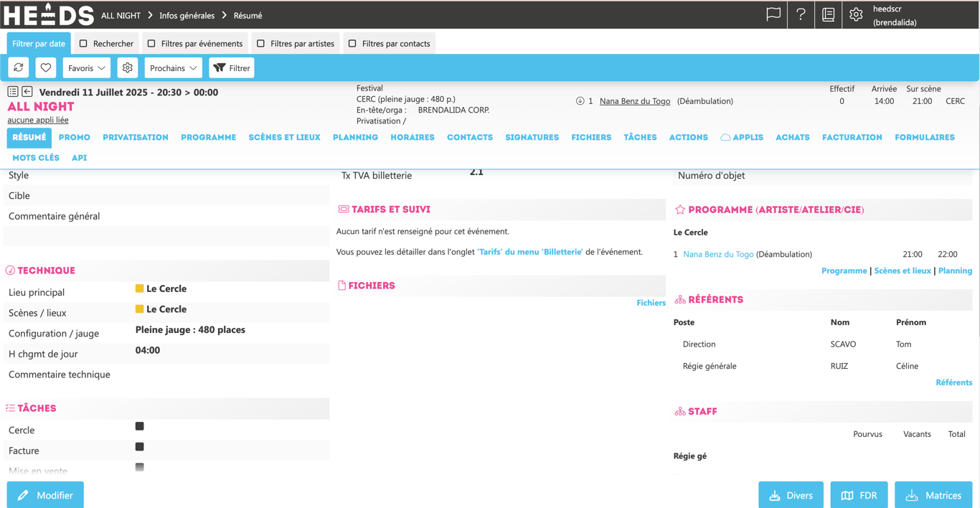This screenshot has width=980, height=508.
Task: Open the HORAIRES tab
Action: click(x=413, y=137)
